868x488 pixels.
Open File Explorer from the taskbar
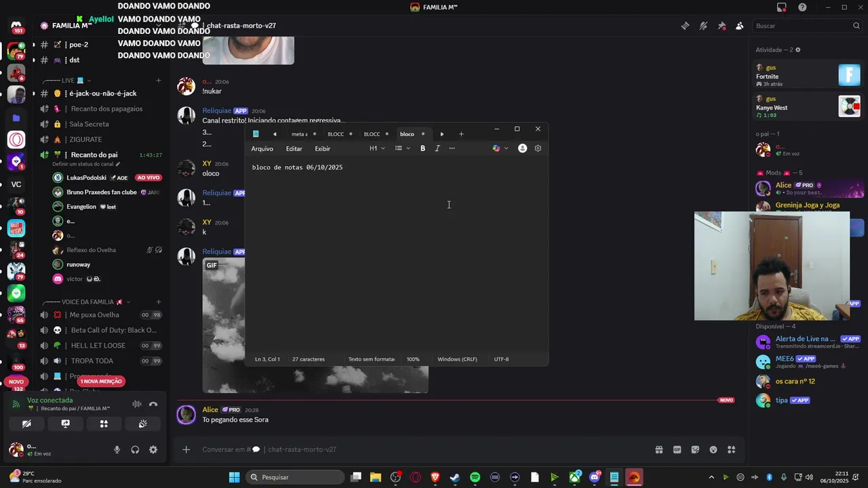(x=375, y=477)
